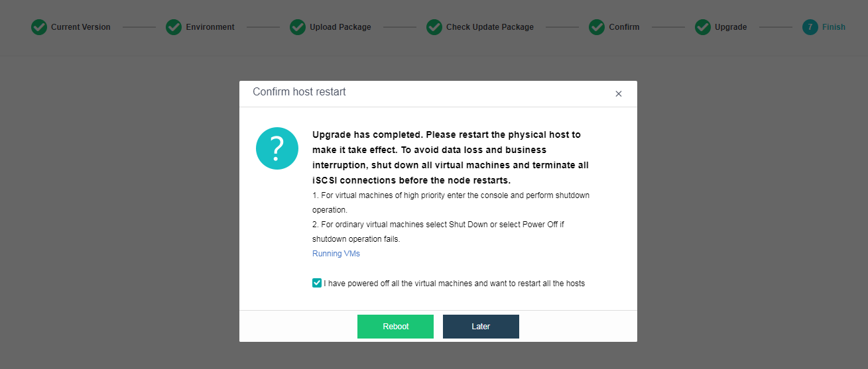This screenshot has height=369, width=868.
Task: Click the Upload Package checkmark icon
Action: tap(298, 27)
